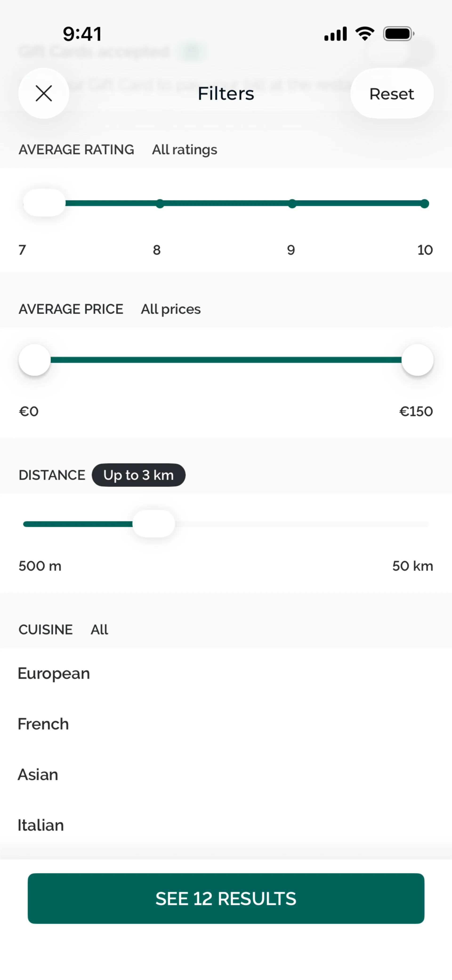Click the far end of the distance track
Image resolution: width=452 pixels, height=980 pixels.
[x=426, y=524]
